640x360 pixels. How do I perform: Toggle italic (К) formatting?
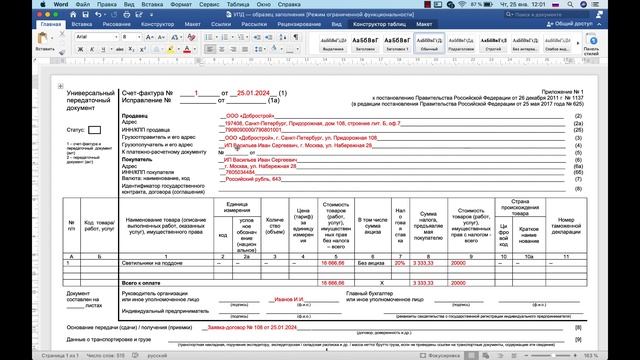pos(92,49)
